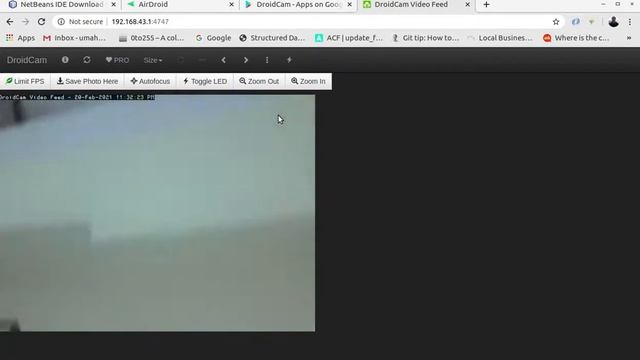
Task: Expand the Size dropdown
Action: tap(153, 60)
